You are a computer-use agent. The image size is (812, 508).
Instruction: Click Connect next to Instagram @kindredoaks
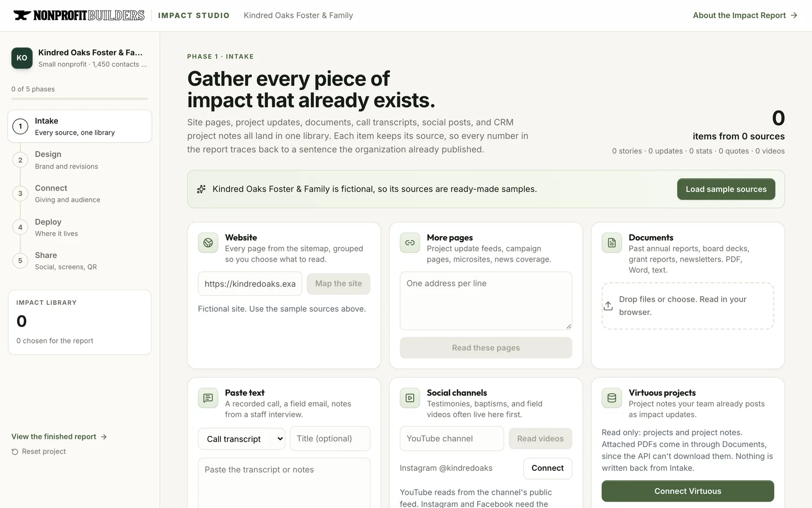(x=548, y=468)
